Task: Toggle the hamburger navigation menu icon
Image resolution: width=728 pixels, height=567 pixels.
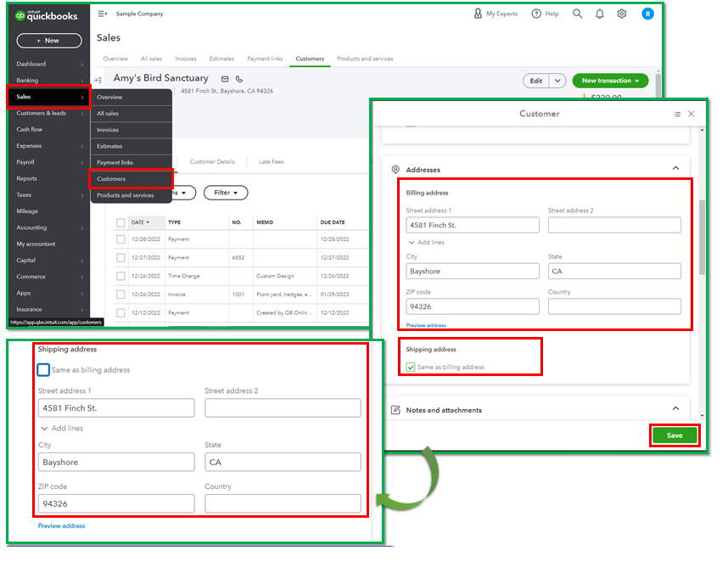Action: 103,14
